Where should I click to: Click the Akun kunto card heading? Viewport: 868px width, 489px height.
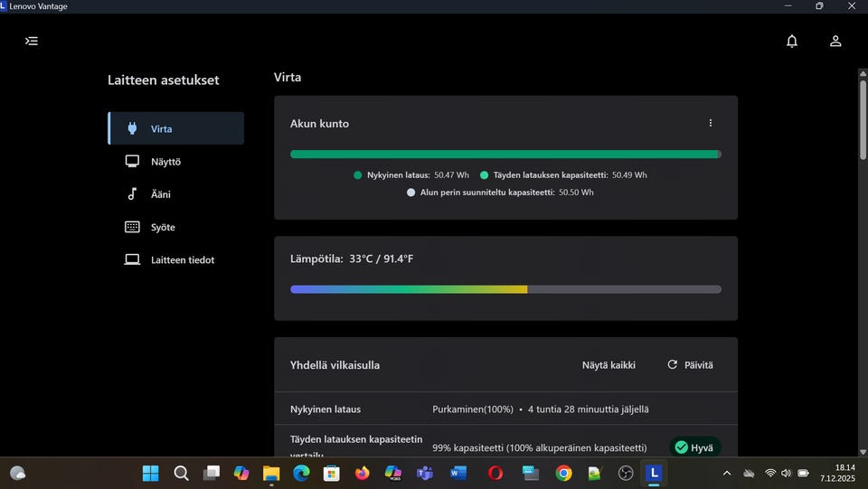[319, 123]
